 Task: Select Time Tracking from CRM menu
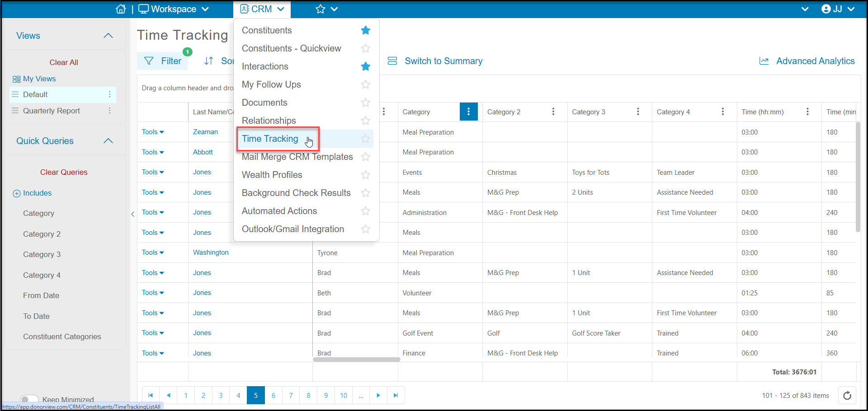270,139
